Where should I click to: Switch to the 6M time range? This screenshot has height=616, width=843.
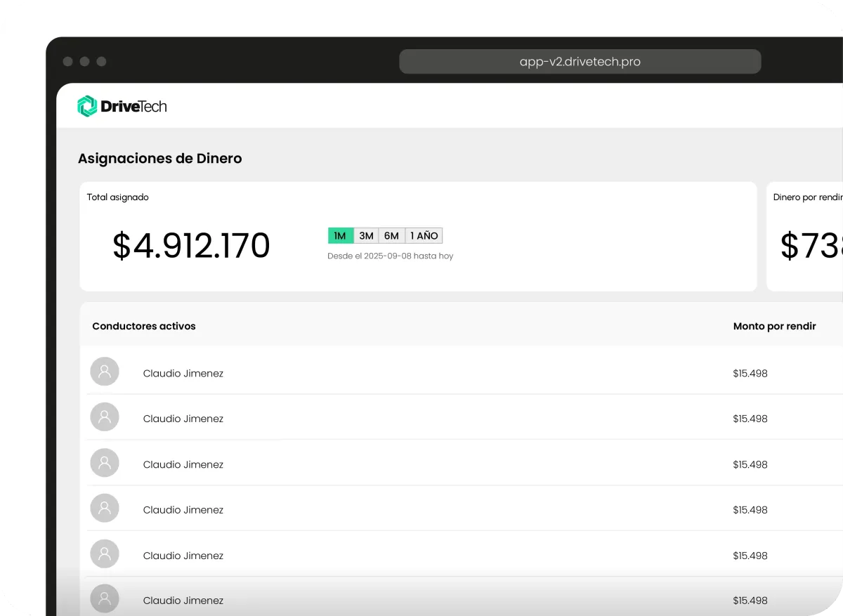pos(392,236)
